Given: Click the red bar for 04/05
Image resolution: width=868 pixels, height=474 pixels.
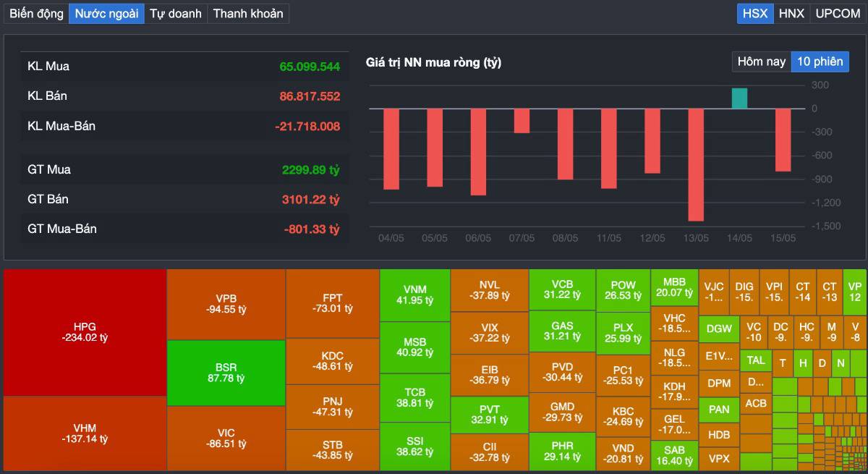Looking at the screenshot, I should click(391, 149).
